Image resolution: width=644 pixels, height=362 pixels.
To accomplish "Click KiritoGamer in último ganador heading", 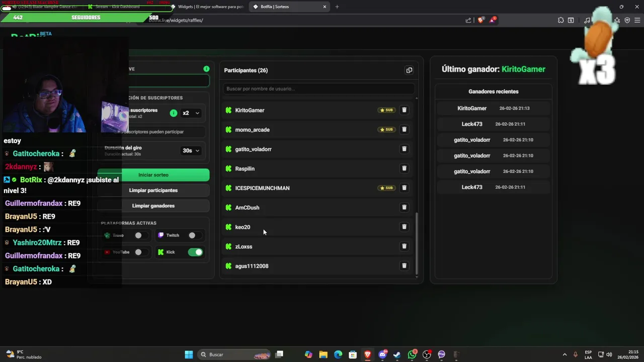I will (523, 69).
